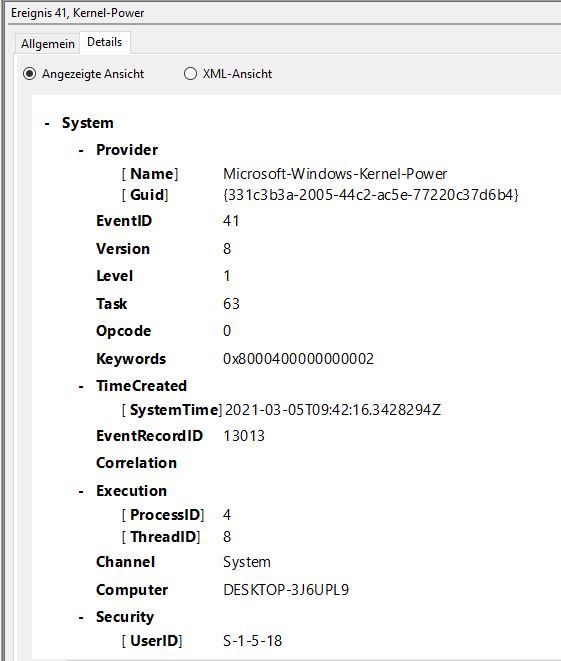
Task: Click the Opcode value 0
Action: [227, 331]
